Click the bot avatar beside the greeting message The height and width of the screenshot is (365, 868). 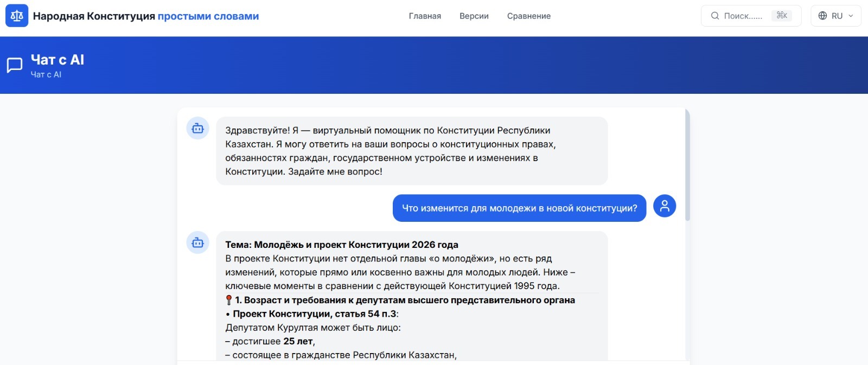coord(197,129)
